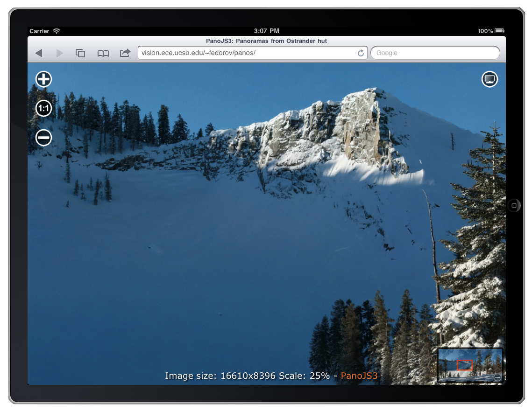The height and width of the screenshot is (411, 532).
Task: Open the share action menu
Action: 125,53
